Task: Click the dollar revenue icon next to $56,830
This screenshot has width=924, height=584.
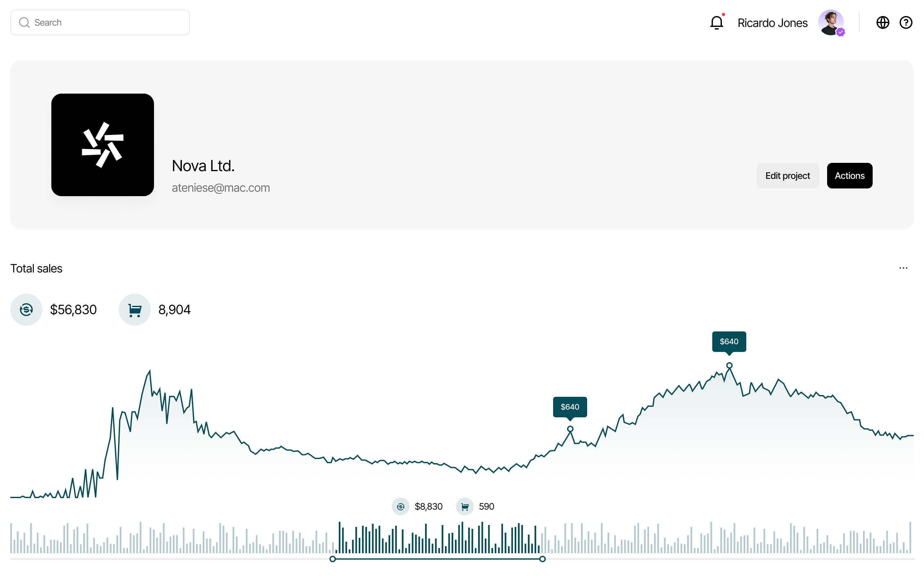Action: 26,309
